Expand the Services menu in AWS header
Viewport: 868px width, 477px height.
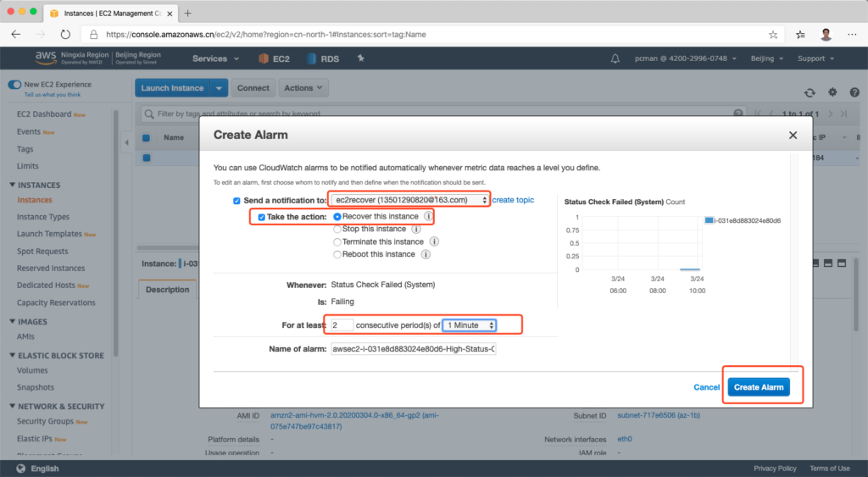pyautogui.click(x=214, y=58)
